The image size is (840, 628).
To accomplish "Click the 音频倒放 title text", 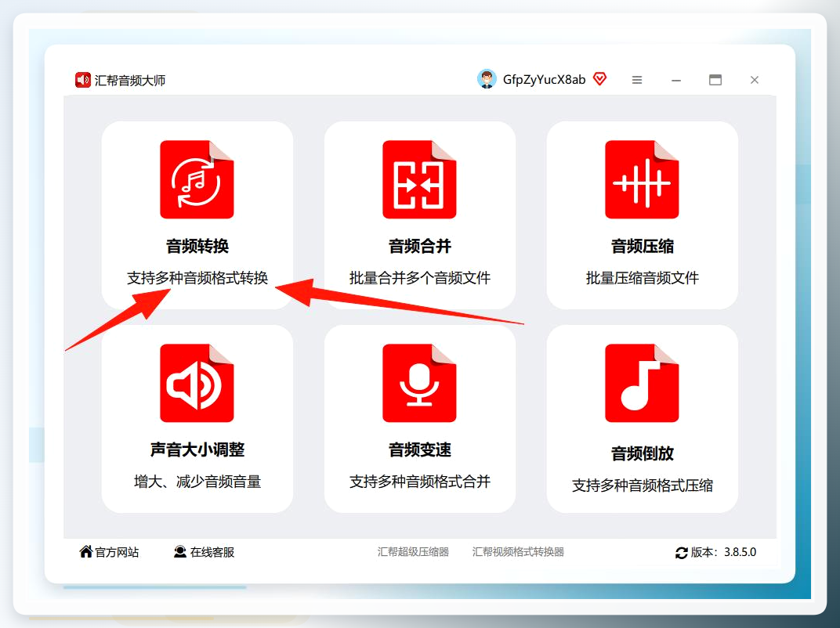I will click(x=643, y=453).
